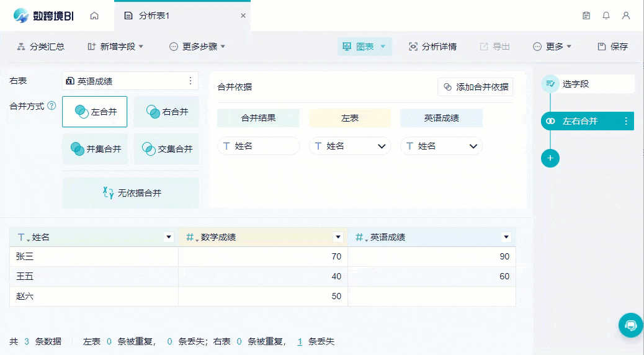This screenshot has width=644, height=355.
Task: Click the math score 40 cell
Action: (x=263, y=276)
